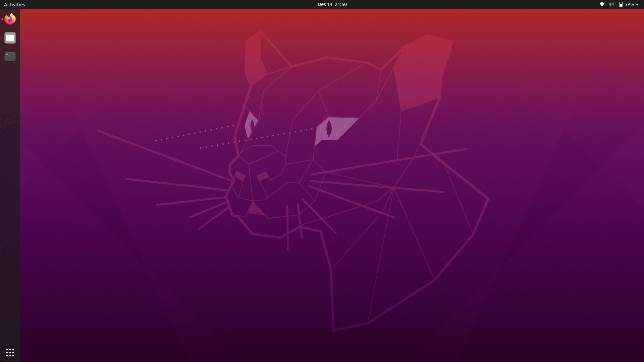Click empty top bar right of Activities
644x362 pixels.
pyautogui.click(x=134, y=4)
